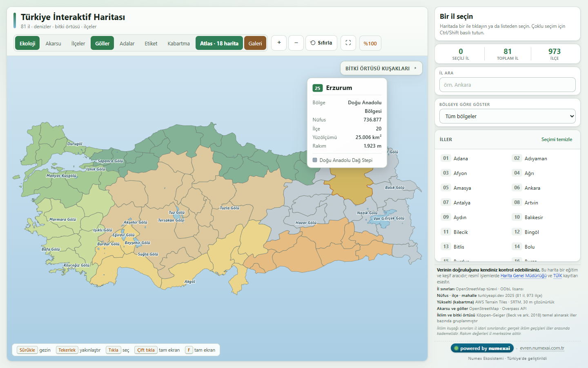Select Artvin from the province list

(544, 202)
